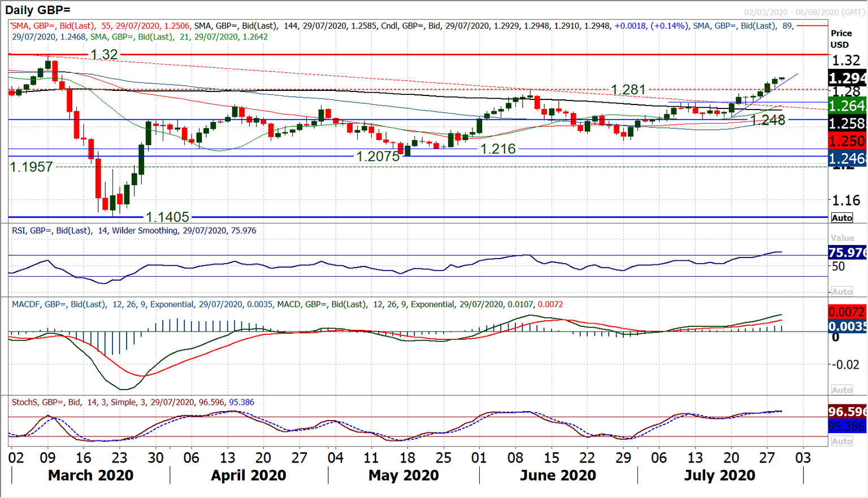The width and height of the screenshot is (868, 498).
Task: Toggle Auto scaling on the RSI pane
Action: [x=843, y=291]
